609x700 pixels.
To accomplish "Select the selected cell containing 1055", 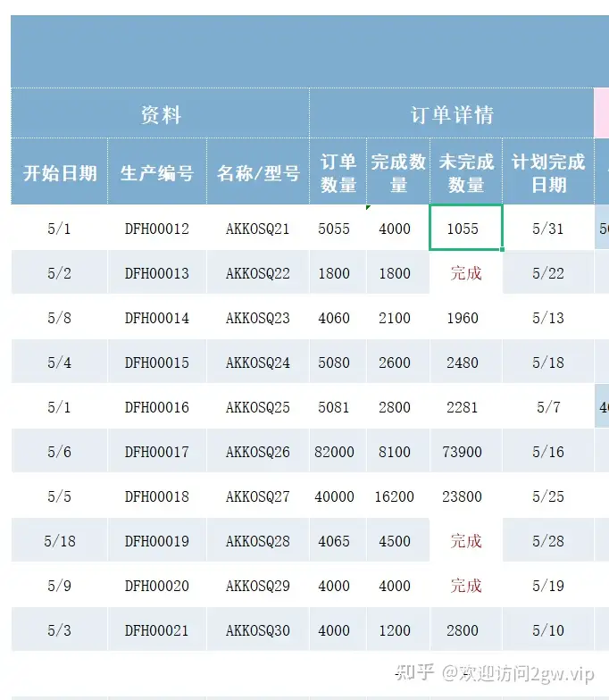I will tap(466, 227).
